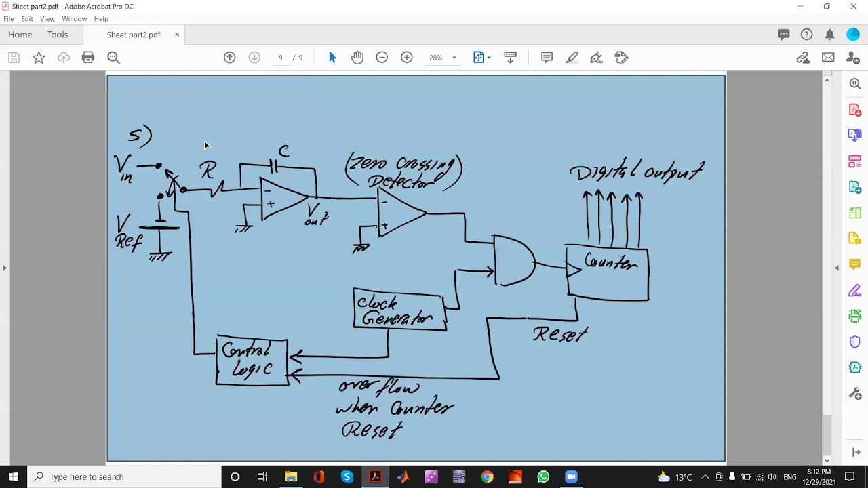Switch to the Tools tab
The width and height of the screenshot is (868, 488).
(x=58, y=35)
